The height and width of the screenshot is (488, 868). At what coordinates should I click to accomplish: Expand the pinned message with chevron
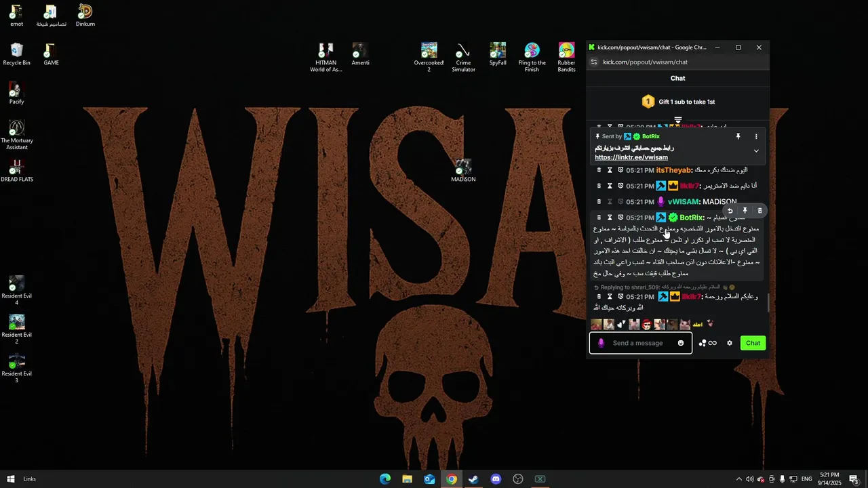coord(756,150)
